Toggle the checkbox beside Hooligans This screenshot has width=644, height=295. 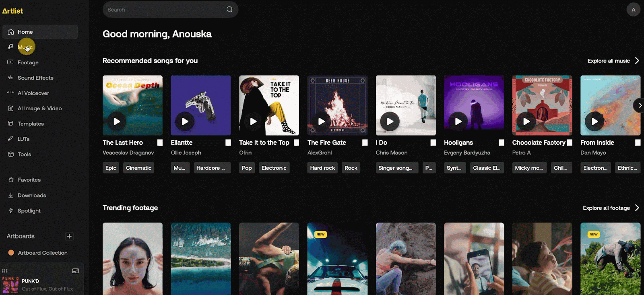click(501, 142)
